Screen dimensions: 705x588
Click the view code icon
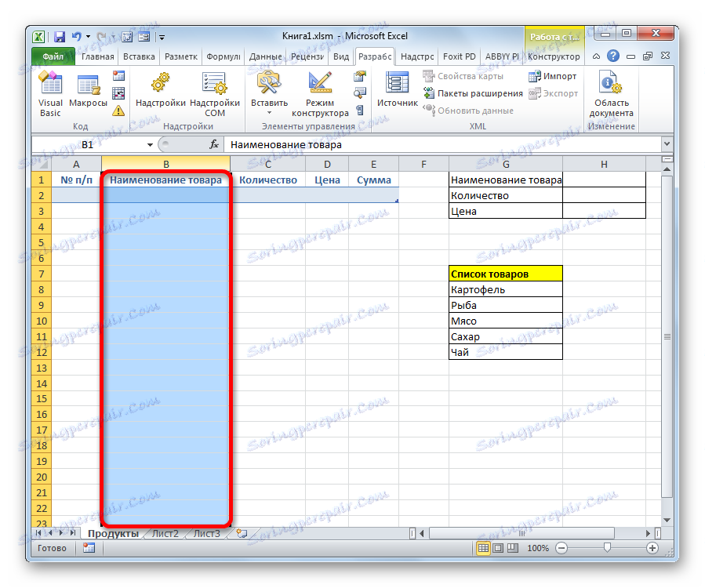click(360, 93)
